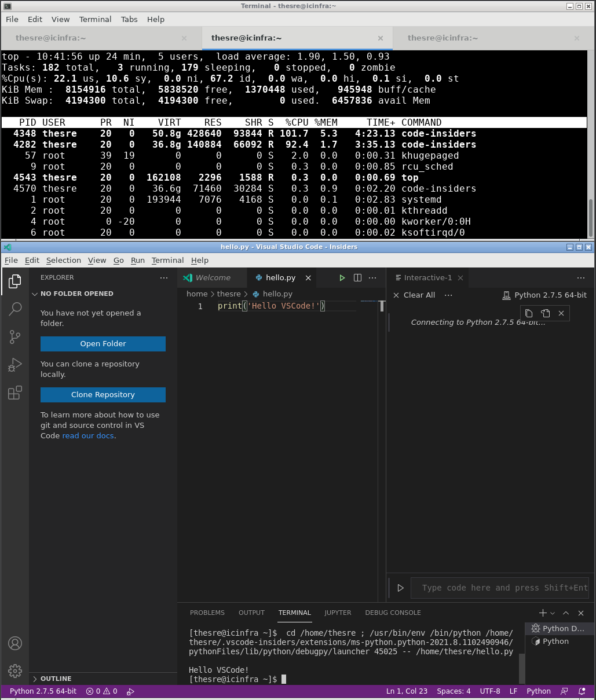Open the Run and Debug view
Image resolution: width=596 pixels, height=700 pixels.
point(15,365)
